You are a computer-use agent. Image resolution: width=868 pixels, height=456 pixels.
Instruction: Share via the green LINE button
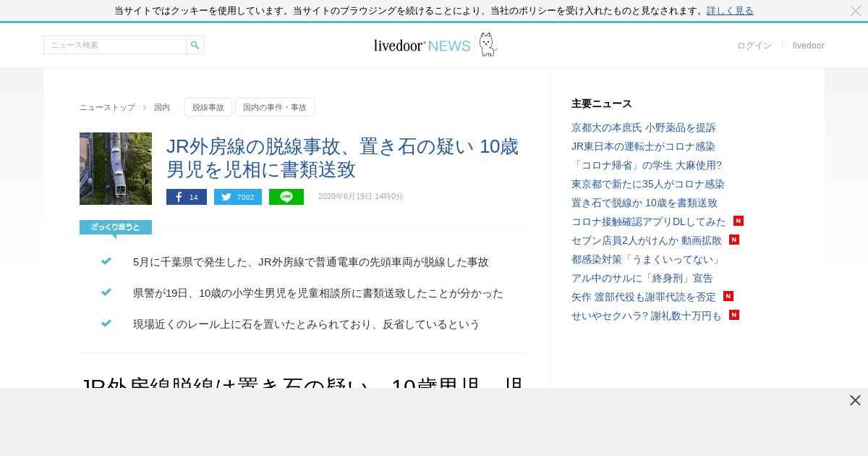coord(286,197)
